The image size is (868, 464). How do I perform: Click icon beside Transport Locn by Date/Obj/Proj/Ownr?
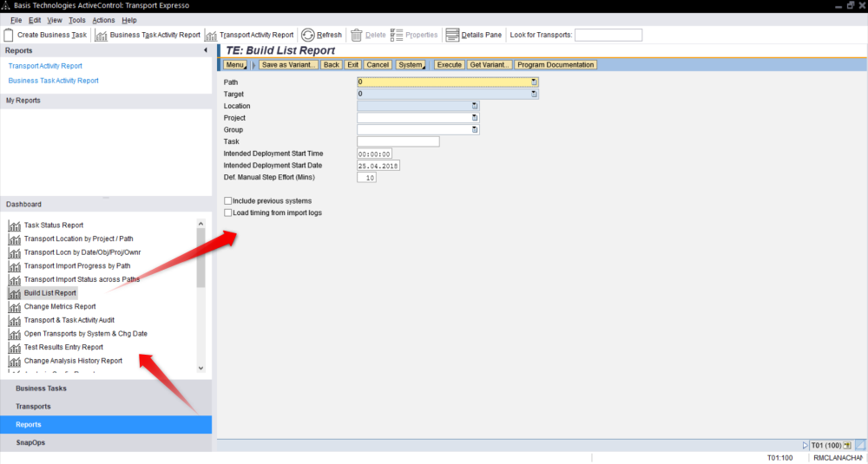click(15, 252)
